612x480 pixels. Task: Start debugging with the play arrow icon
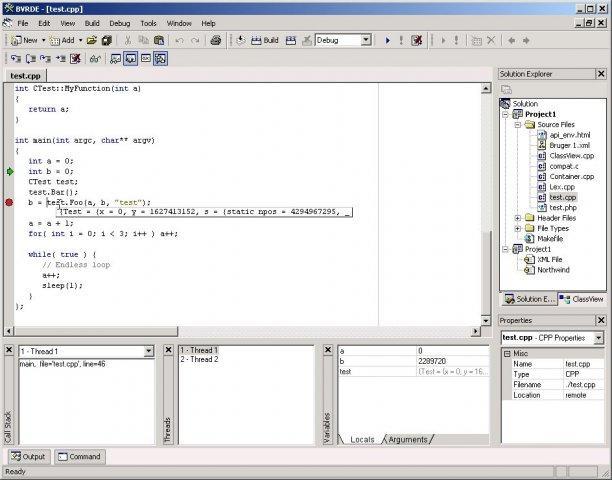386,40
